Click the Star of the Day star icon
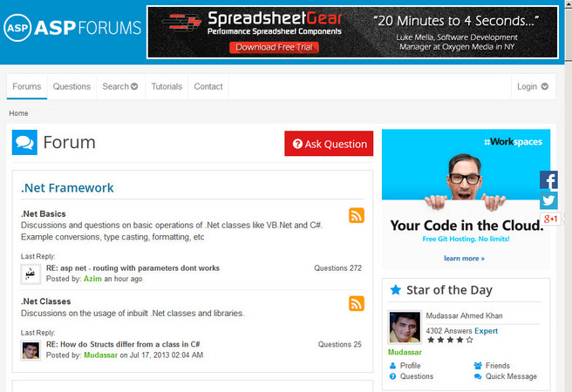The image size is (572, 392). [x=396, y=290]
